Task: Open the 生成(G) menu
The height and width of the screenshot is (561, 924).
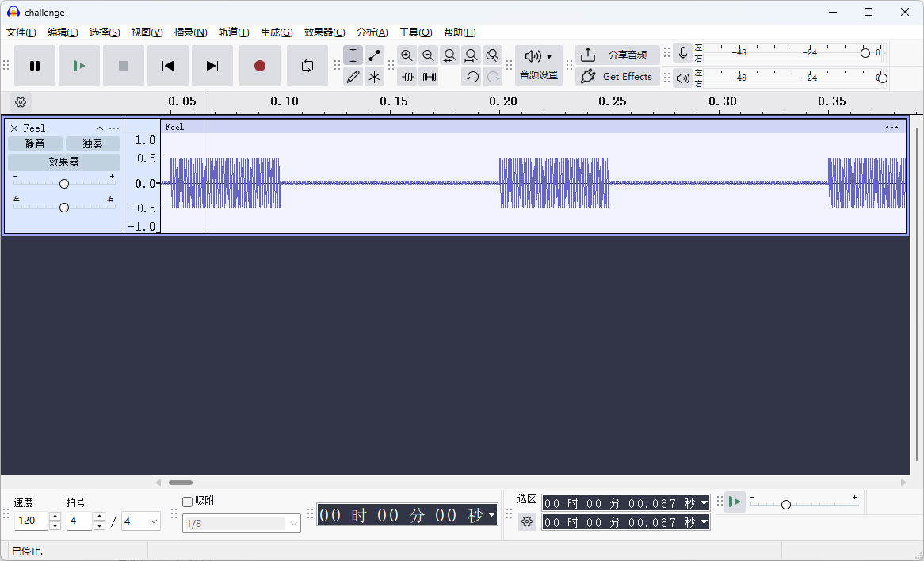Action: tap(276, 32)
